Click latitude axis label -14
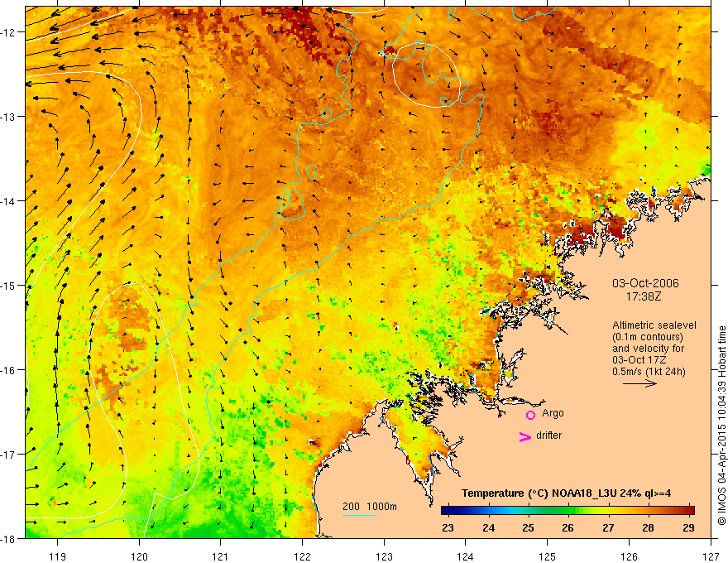 click(x=9, y=200)
